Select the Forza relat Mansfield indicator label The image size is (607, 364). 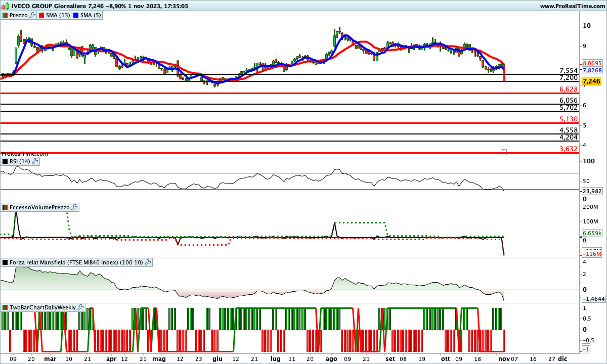(76, 262)
